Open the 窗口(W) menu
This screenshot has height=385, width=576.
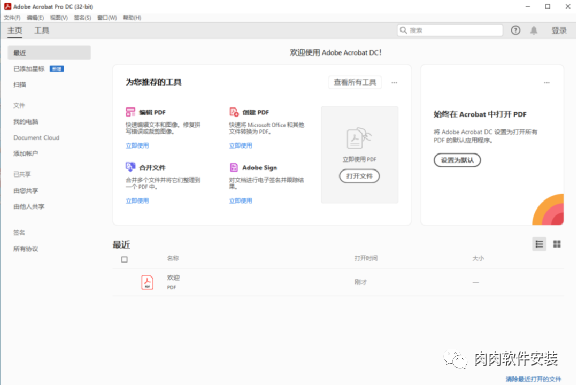point(107,18)
